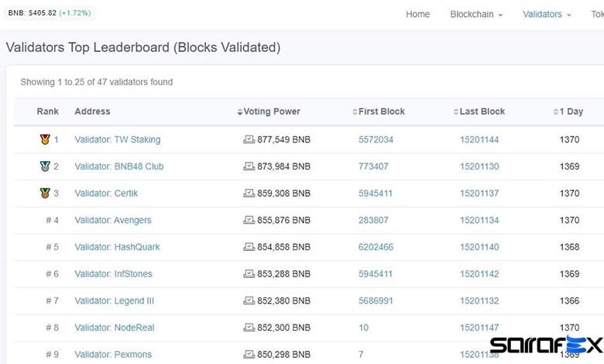Open first block 10 link for NodeReal
Screen dimensions: 604x364
tap(363, 328)
